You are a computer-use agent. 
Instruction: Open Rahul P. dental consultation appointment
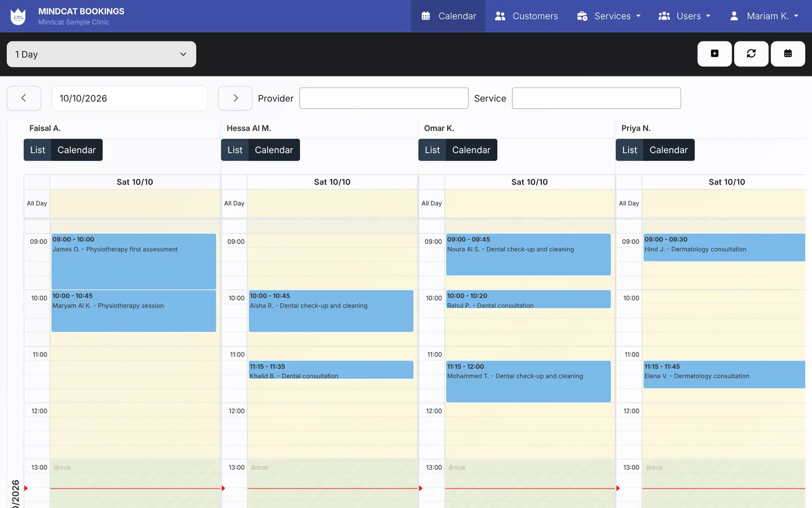click(x=528, y=299)
